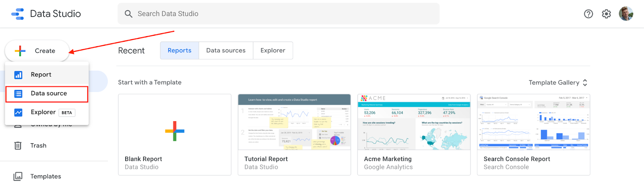
Task: Select the Reports tab
Action: (x=180, y=51)
